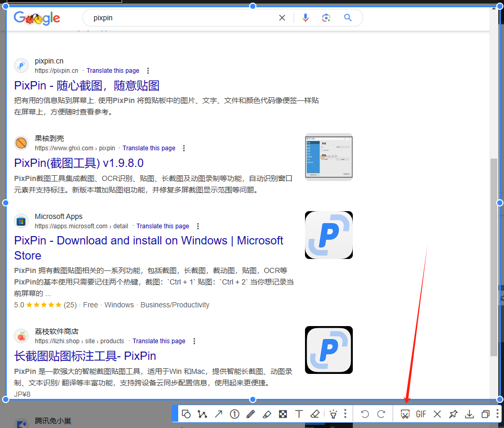Select the polyline tool
504x428 pixels.
tap(202, 414)
